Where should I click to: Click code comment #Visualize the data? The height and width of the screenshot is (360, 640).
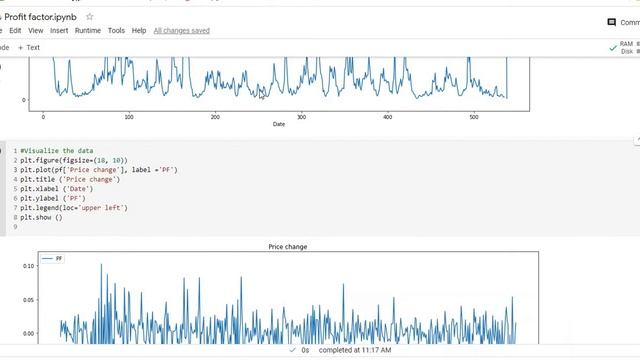57,151
